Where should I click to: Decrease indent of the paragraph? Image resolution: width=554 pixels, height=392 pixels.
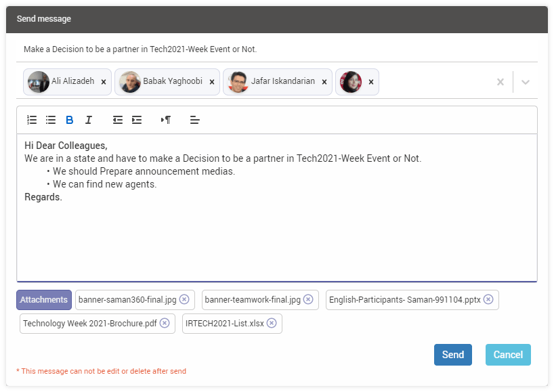click(x=118, y=120)
